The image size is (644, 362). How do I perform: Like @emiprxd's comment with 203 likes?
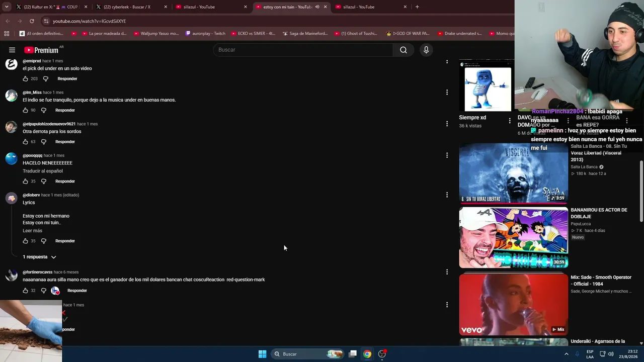click(25, 79)
